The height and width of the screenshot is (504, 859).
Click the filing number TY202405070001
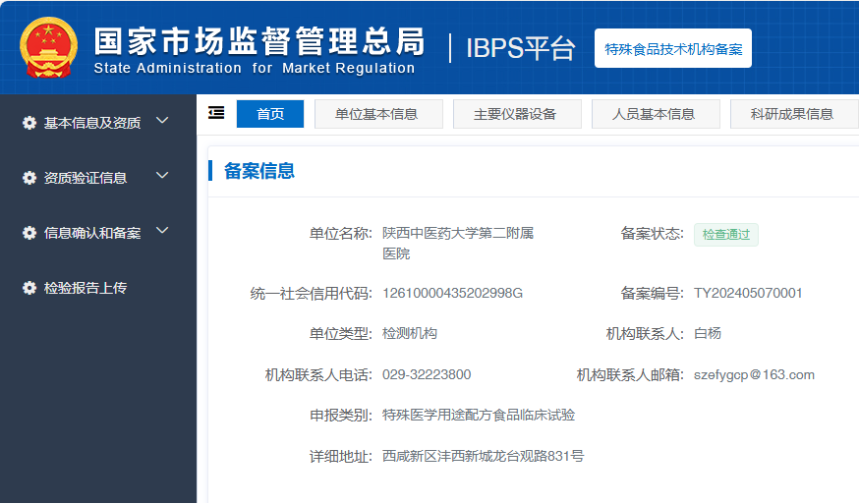[748, 293]
